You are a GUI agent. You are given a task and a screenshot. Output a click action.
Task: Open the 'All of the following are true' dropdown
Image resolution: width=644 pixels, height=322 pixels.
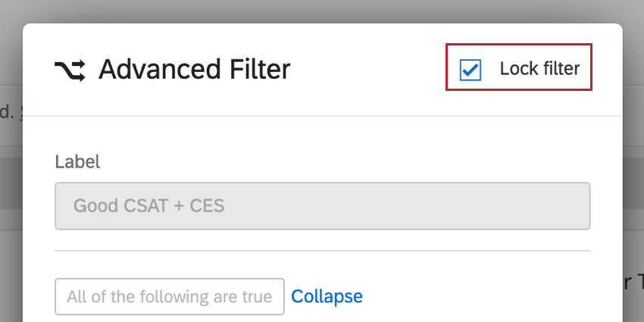pyautogui.click(x=169, y=296)
